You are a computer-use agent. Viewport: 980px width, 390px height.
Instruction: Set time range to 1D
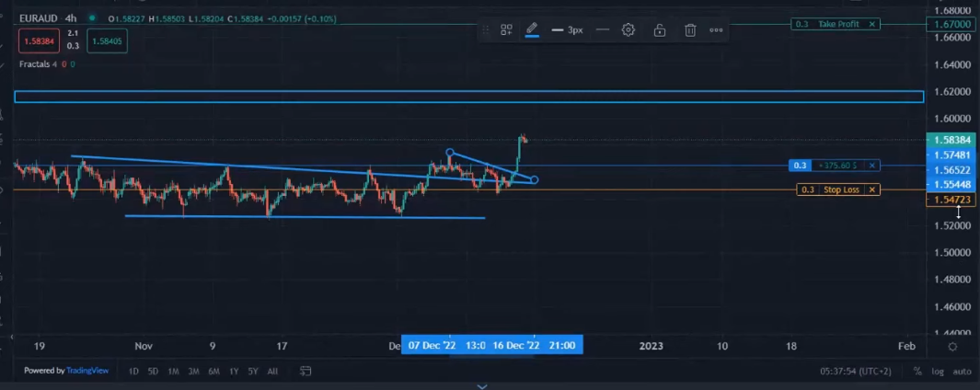(133, 372)
